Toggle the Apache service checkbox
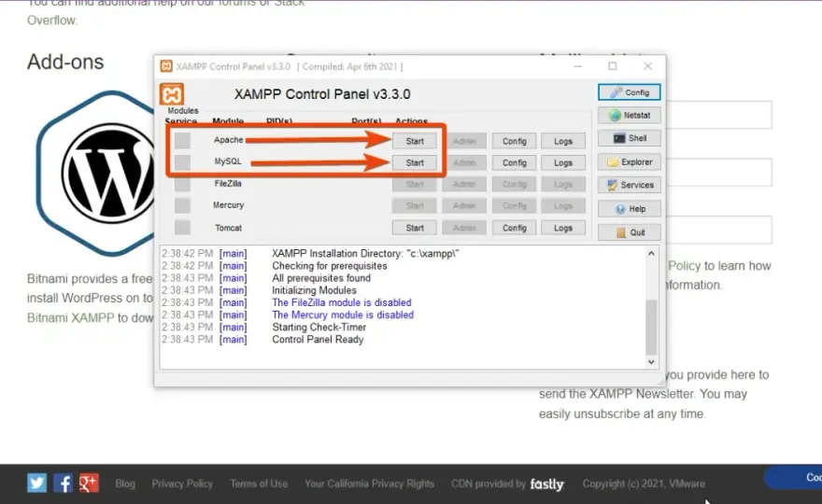 [182, 140]
